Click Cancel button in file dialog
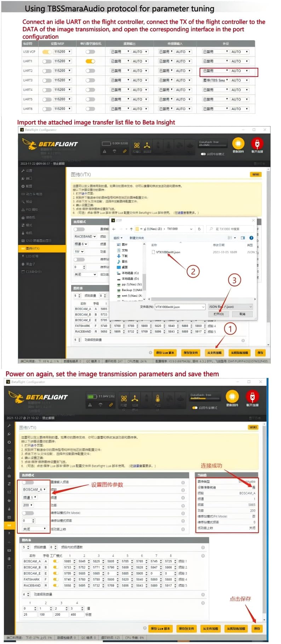 242,314
